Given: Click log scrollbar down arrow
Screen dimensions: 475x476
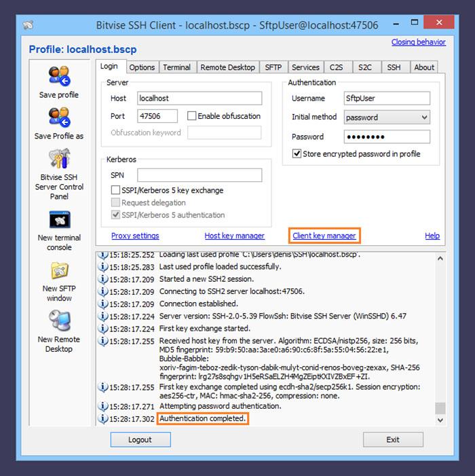Looking at the screenshot, I should (x=440, y=420).
